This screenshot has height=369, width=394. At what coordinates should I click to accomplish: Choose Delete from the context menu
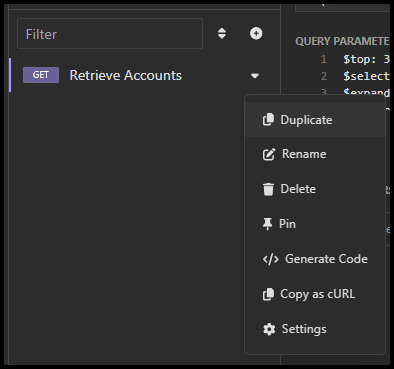[x=315, y=189]
